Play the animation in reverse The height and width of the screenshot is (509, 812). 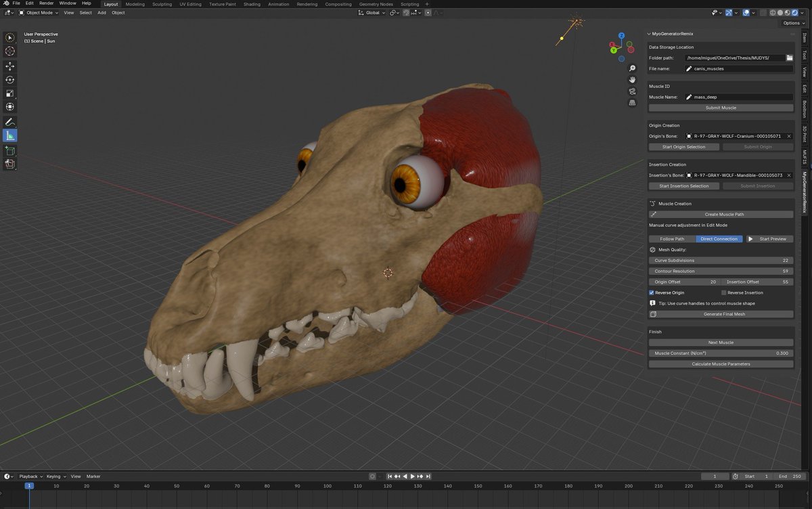tap(405, 477)
